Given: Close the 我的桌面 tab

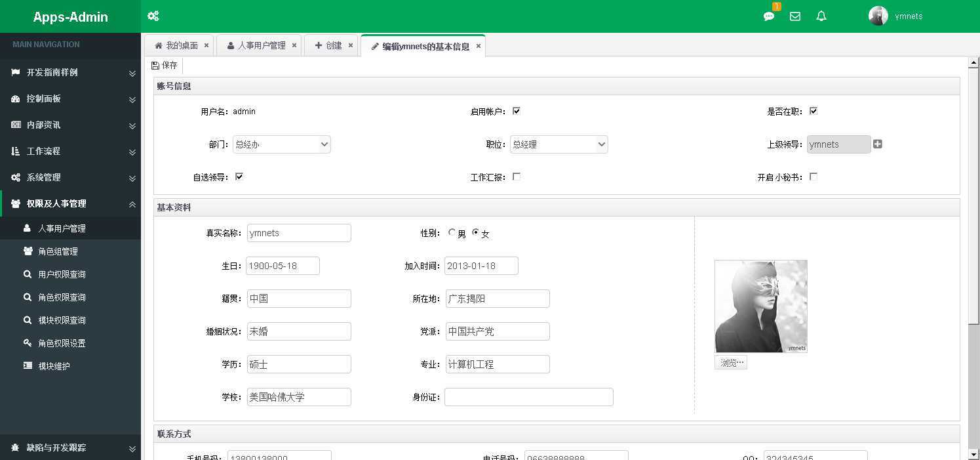Looking at the screenshot, I should tap(206, 45).
